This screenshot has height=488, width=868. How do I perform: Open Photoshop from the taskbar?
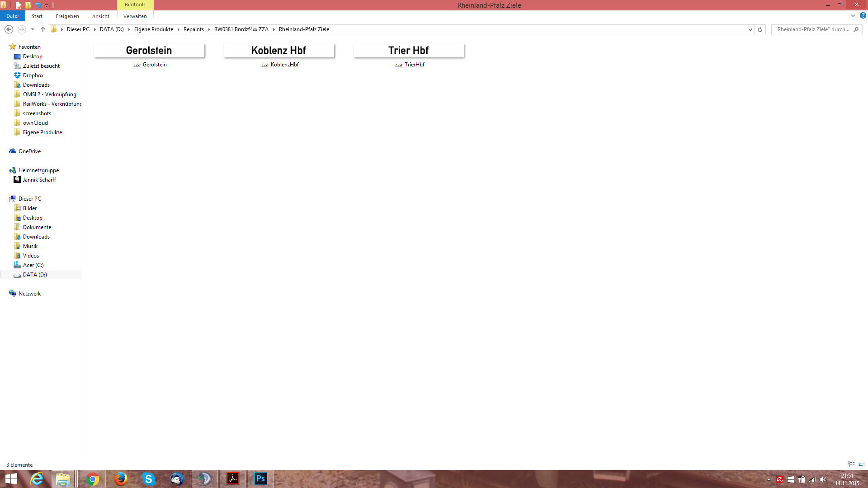coord(261,479)
